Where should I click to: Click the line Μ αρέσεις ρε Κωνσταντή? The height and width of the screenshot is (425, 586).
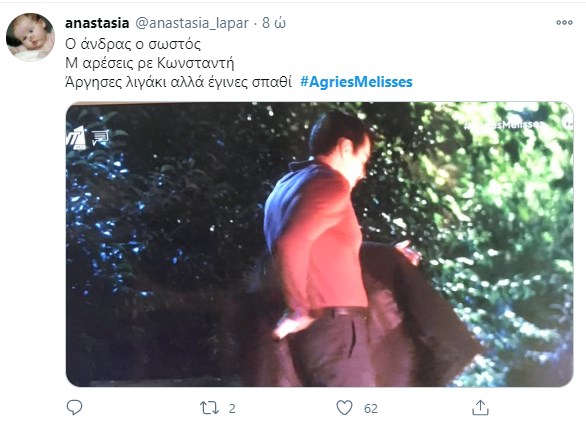click(x=149, y=63)
